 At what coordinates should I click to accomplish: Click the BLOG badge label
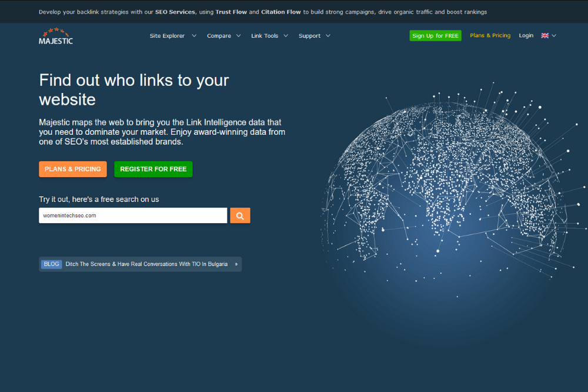point(51,264)
